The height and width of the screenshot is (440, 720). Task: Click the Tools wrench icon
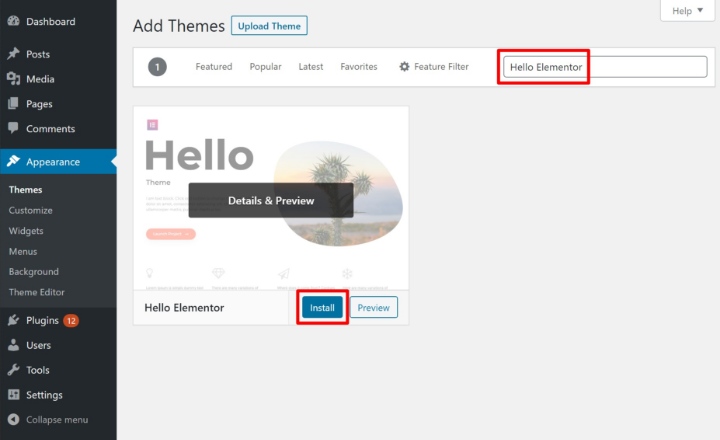(x=13, y=370)
